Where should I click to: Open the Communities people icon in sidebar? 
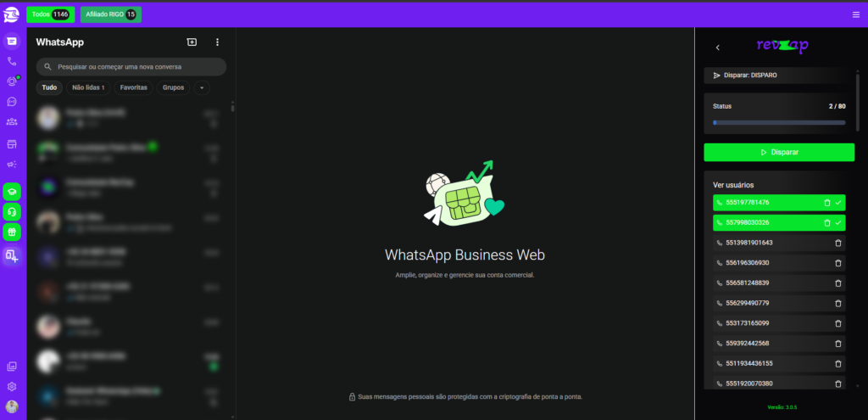[12, 122]
